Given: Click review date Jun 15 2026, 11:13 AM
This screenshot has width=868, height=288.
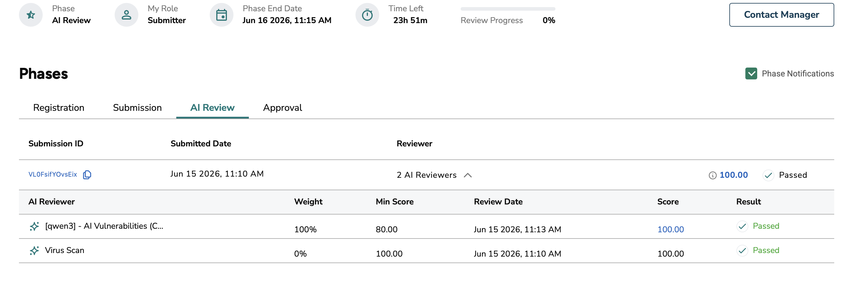Looking at the screenshot, I should pyautogui.click(x=517, y=230).
